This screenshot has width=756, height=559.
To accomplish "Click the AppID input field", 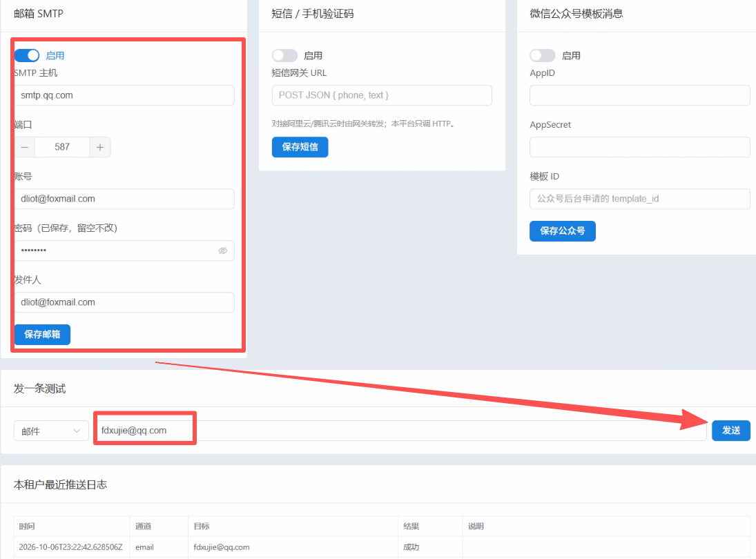I will coord(640,95).
